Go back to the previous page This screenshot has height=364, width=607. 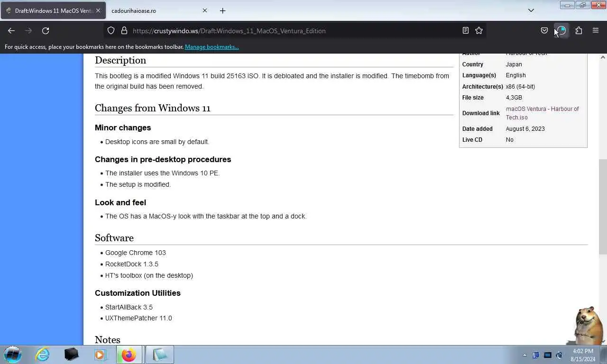11,31
